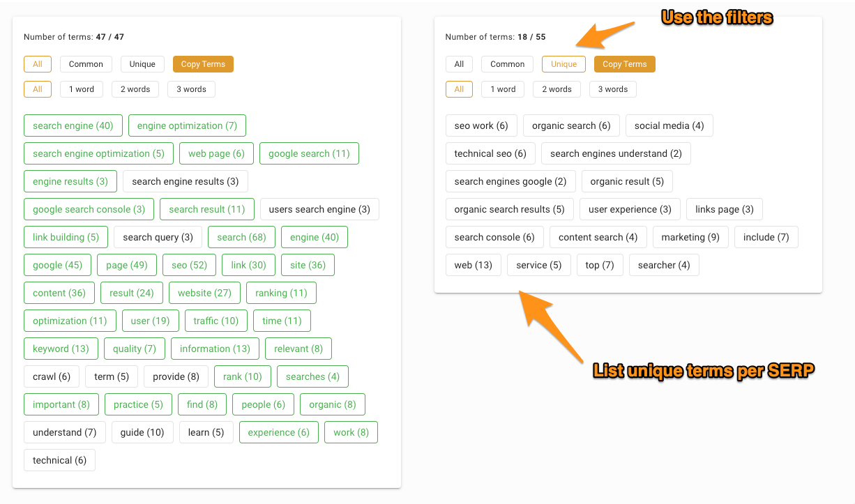Screen dimensions: 855x504
Task: Select the Common filter in right panel
Action: 507,63
